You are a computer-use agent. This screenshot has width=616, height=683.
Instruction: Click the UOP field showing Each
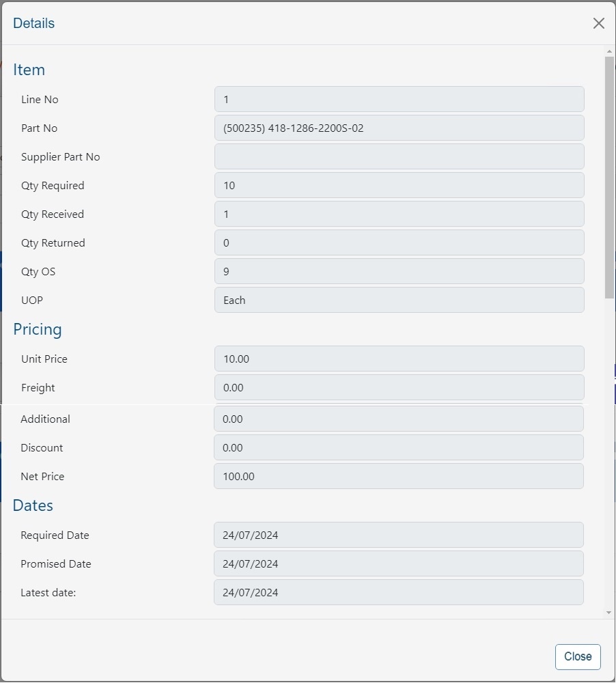(x=399, y=300)
